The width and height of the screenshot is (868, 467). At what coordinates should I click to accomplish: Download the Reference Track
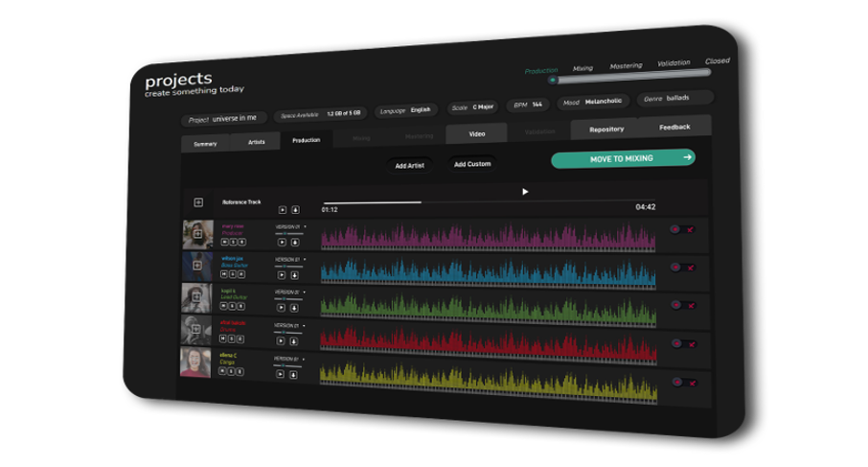295,209
